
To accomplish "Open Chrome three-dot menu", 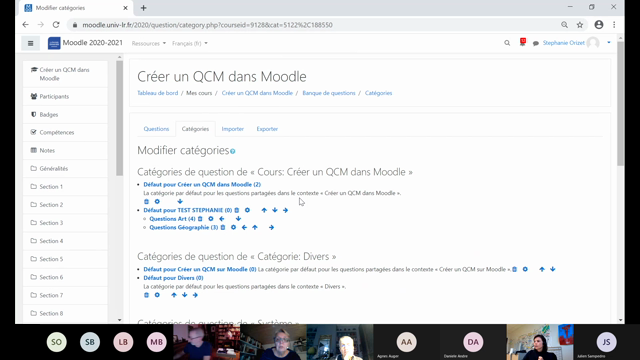I will pos(614,25).
